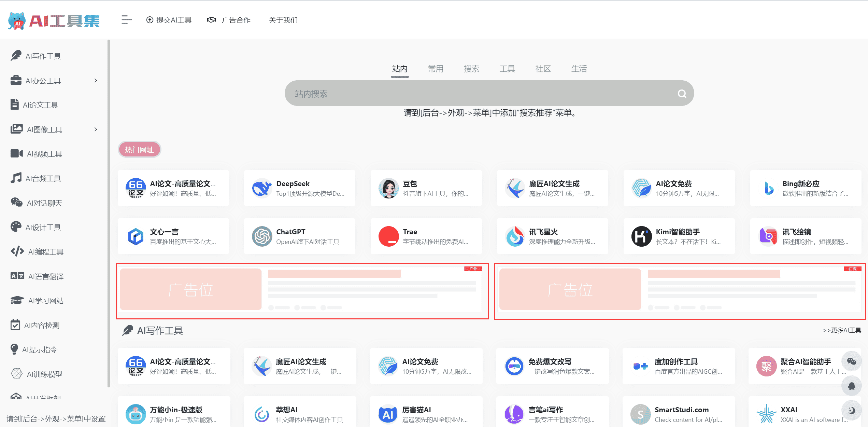Click the AI工具集 site logo

pos(54,21)
